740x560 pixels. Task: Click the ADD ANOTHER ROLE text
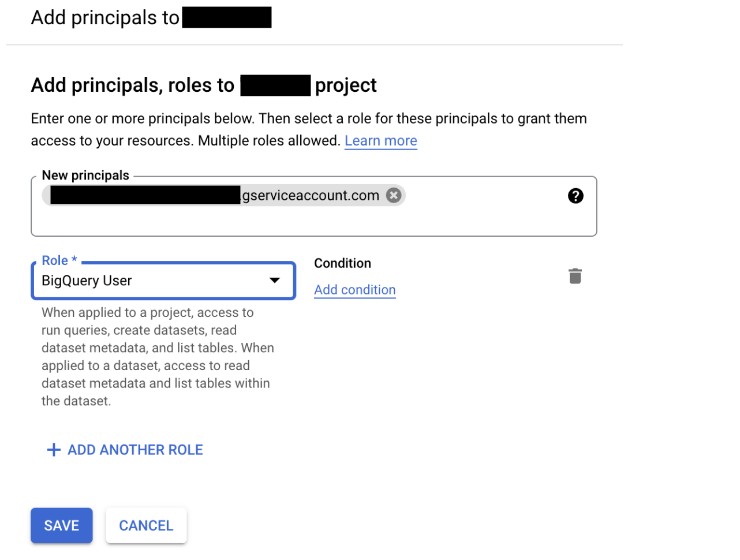click(x=135, y=450)
